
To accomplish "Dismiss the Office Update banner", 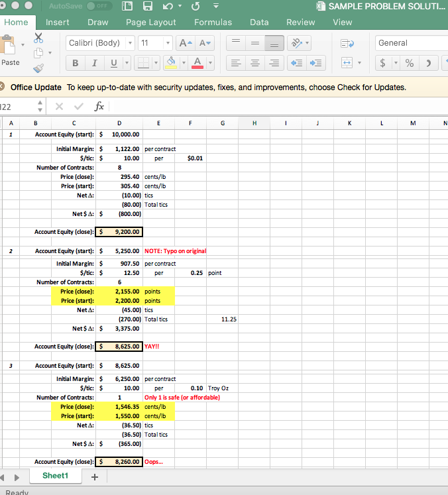I will (1, 87).
